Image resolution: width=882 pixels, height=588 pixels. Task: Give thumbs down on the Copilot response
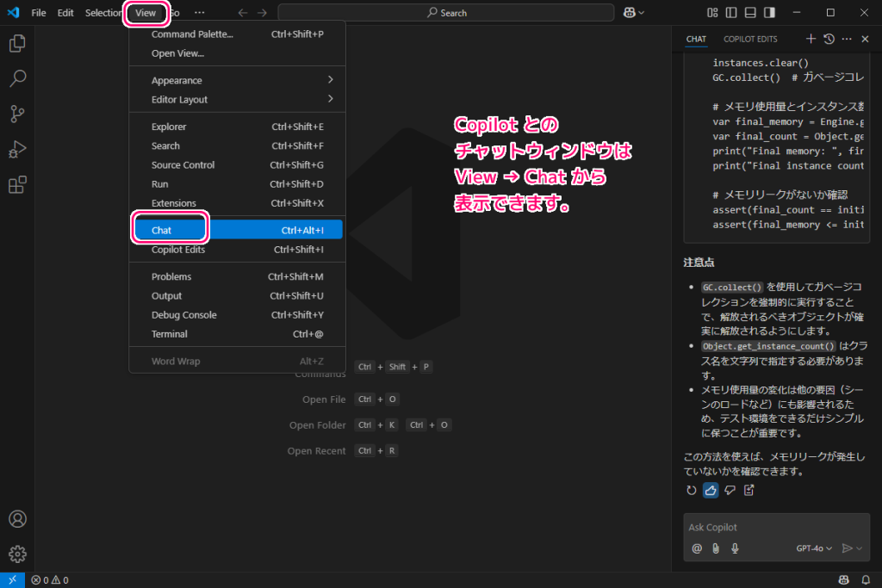tap(730, 490)
